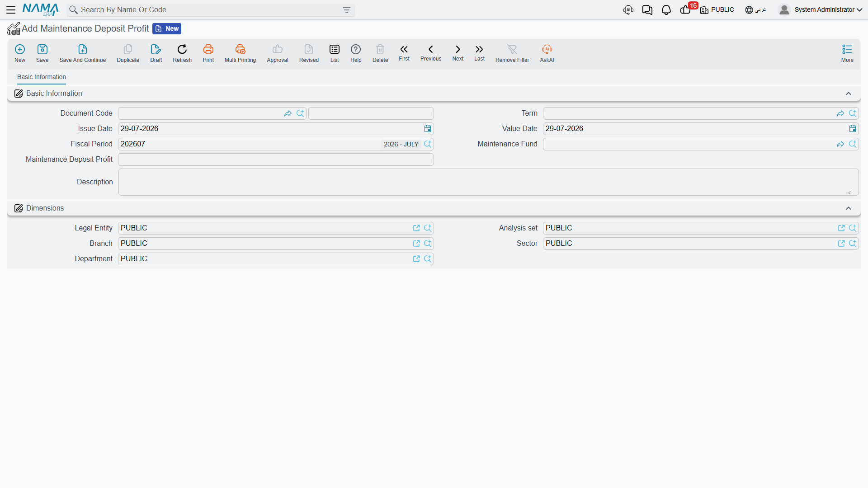Open AskAI assistant in toolbar

(x=547, y=53)
